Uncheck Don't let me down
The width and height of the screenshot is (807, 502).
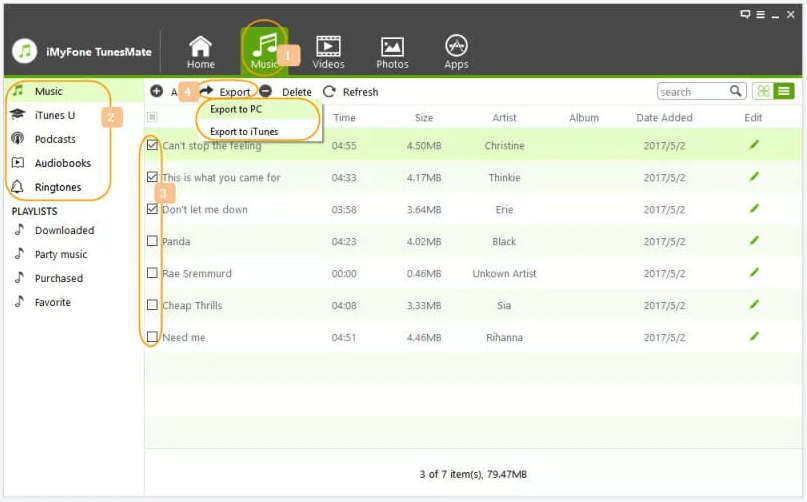pyautogui.click(x=152, y=209)
